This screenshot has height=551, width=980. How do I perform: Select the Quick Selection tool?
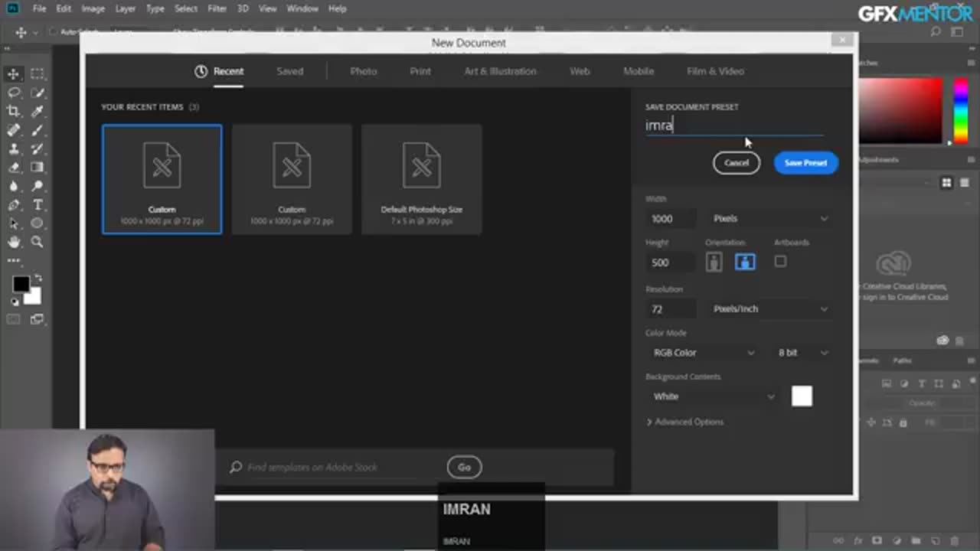coord(37,93)
